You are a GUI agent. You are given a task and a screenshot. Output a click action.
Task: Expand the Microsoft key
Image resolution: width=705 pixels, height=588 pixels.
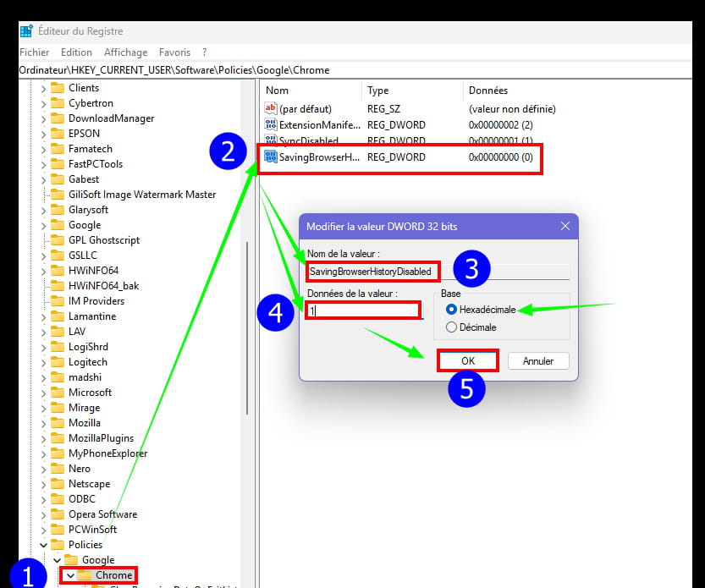tap(43, 393)
